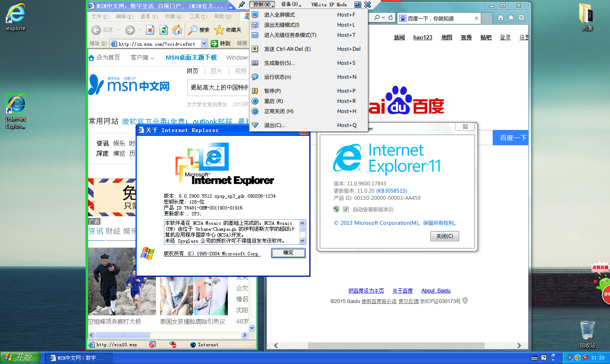Click the IE6 Home icon
The height and width of the screenshot is (364, 610).
(177, 30)
